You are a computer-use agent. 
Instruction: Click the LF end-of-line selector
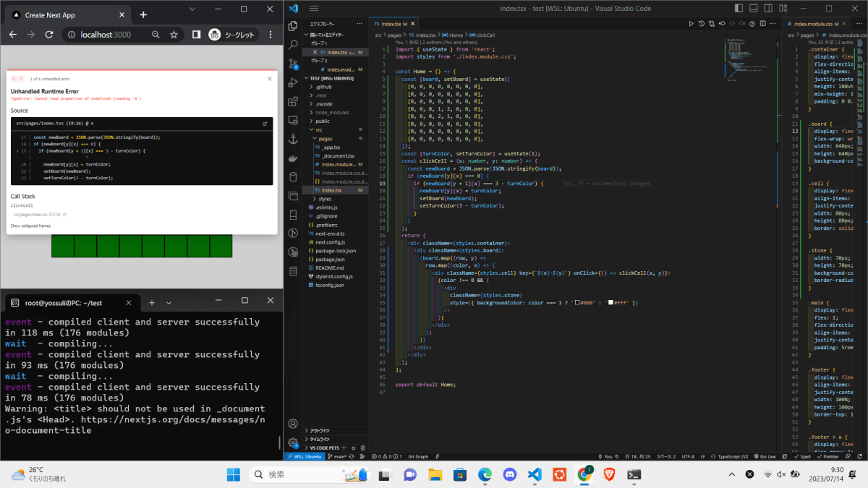coord(702,457)
